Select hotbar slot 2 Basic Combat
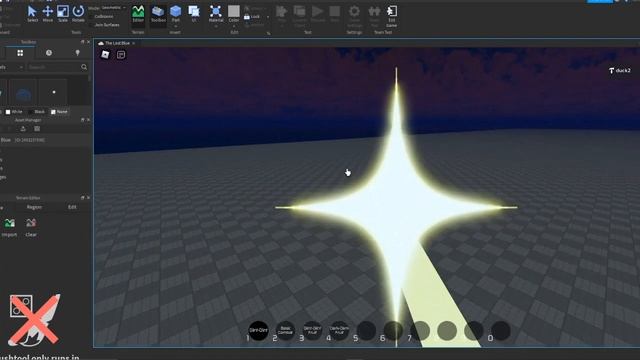Screen dimensions: 640x360 pos(285,331)
